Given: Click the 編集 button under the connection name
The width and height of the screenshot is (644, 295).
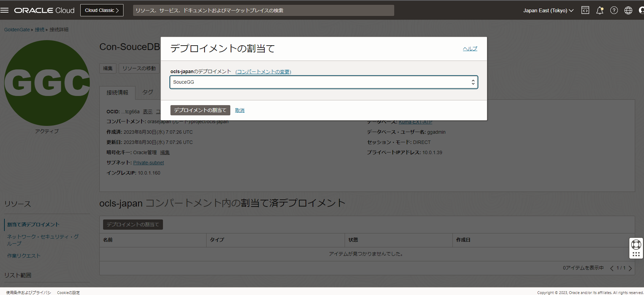Looking at the screenshot, I should [x=108, y=68].
